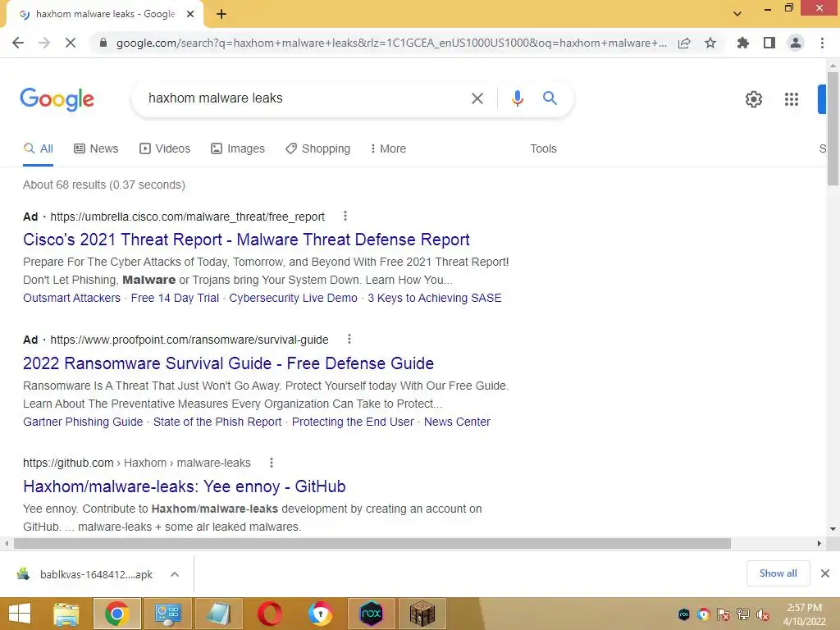Open the Proofpoint ad options menu
840x630 pixels.
pyautogui.click(x=349, y=339)
